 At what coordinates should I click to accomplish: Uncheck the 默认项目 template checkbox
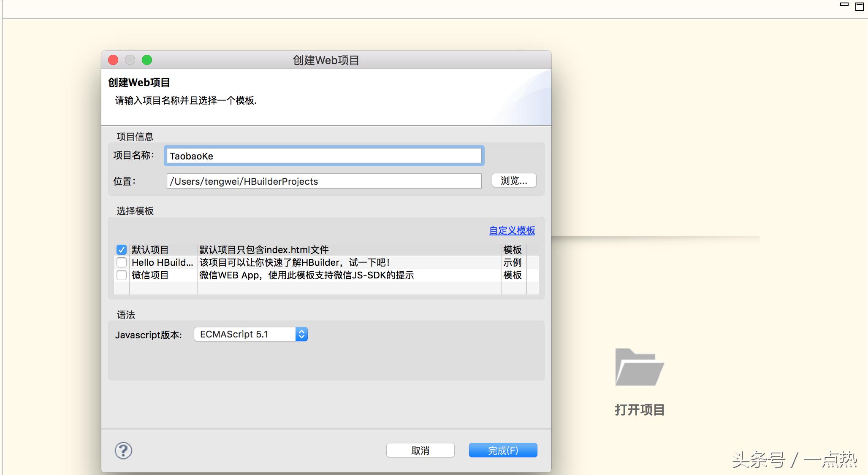coord(122,250)
